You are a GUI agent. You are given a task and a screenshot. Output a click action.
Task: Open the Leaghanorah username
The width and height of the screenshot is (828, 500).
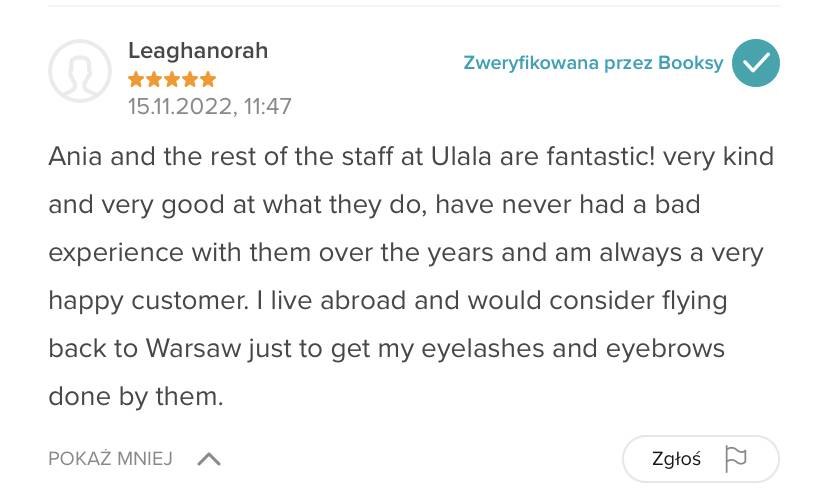(198, 51)
